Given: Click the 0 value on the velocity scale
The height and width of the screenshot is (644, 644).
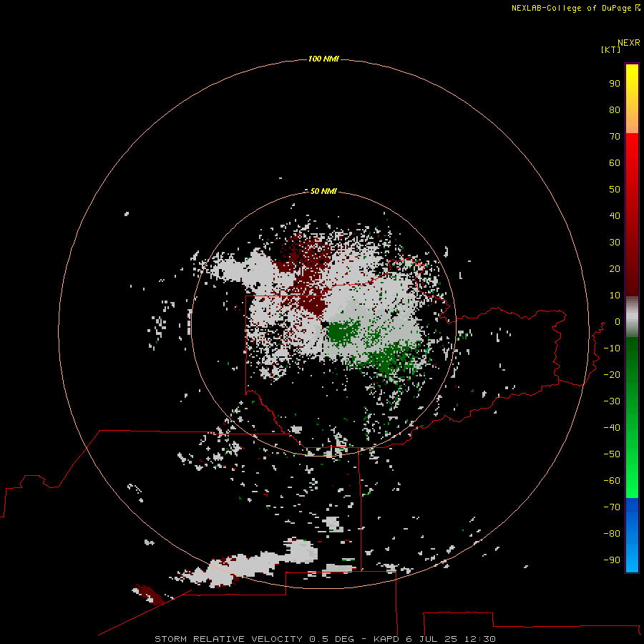Looking at the screenshot, I should [618, 321].
